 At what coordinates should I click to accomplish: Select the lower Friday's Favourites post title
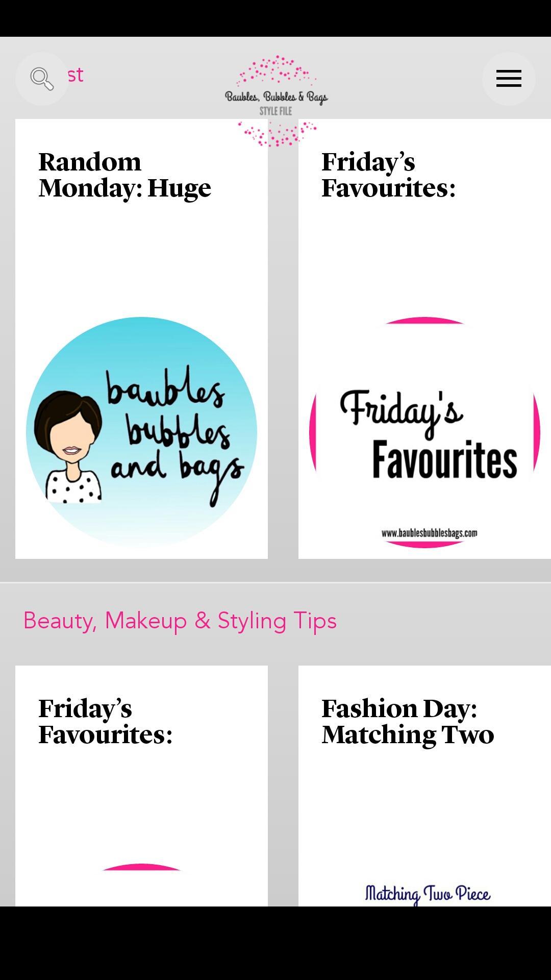pos(106,722)
